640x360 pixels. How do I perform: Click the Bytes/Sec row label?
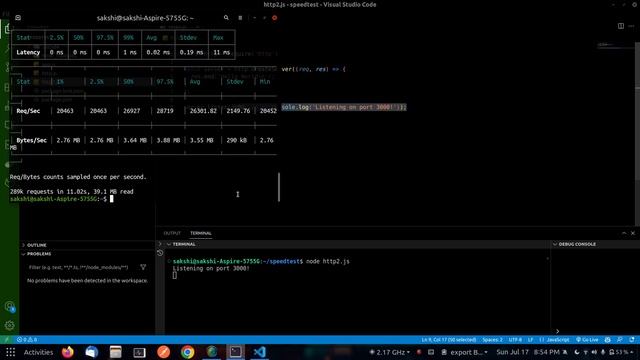(31, 140)
